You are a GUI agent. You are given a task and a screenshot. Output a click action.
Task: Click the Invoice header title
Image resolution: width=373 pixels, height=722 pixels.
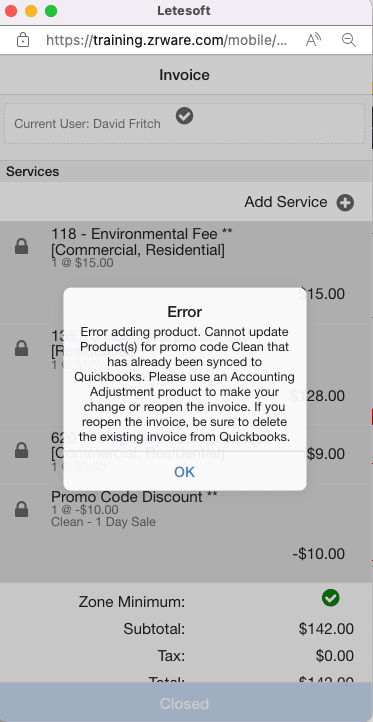point(184,75)
